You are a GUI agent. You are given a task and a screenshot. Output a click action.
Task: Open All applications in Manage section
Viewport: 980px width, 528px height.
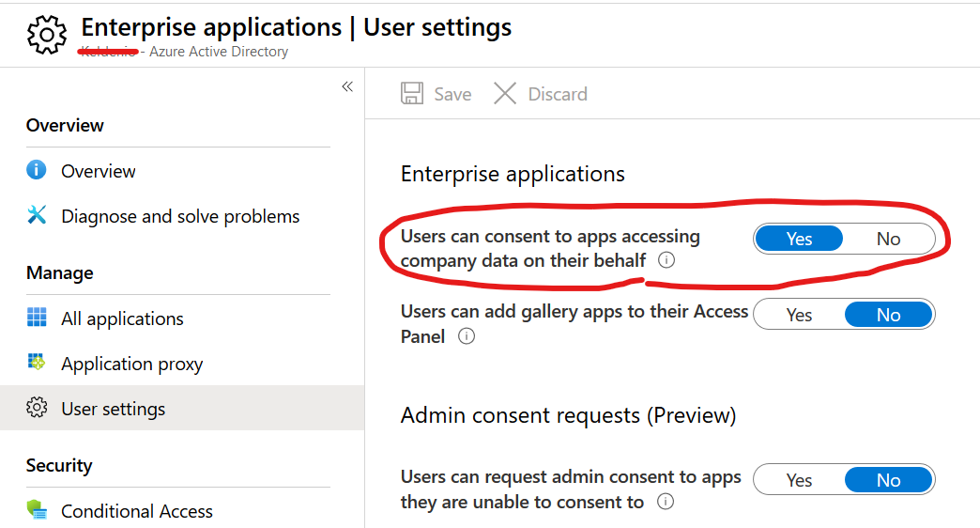tap(122, 318)
